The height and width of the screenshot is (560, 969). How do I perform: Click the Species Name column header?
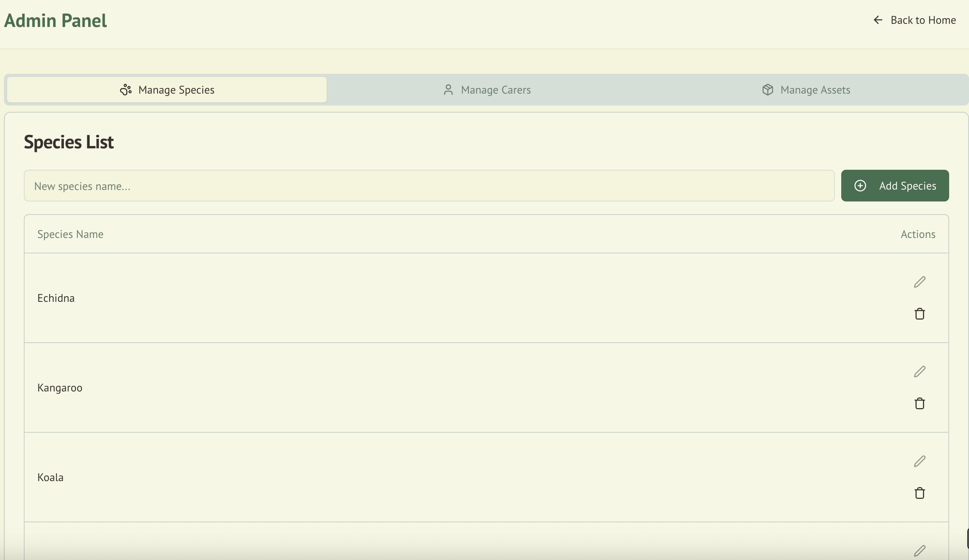pyautogui.click(x=70, y=234)
